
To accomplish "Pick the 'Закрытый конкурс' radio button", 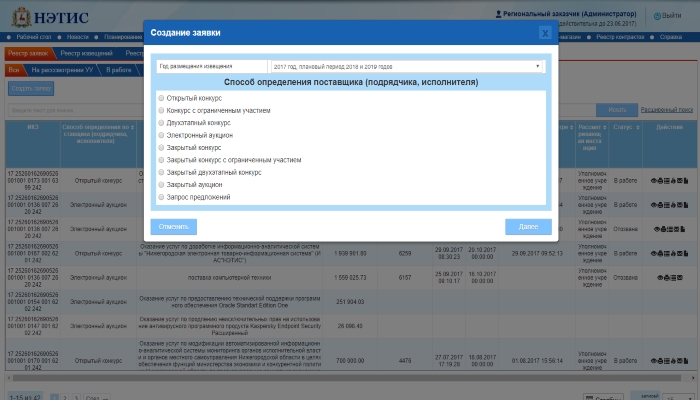I will (161, 147).
